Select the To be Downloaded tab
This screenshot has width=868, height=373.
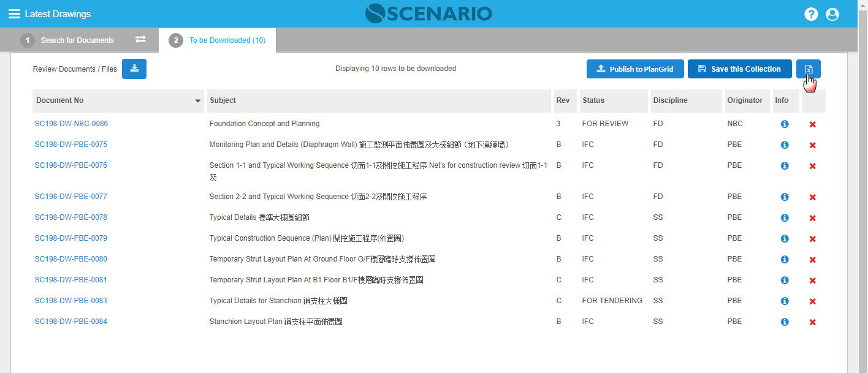click(x=227, y=40)
